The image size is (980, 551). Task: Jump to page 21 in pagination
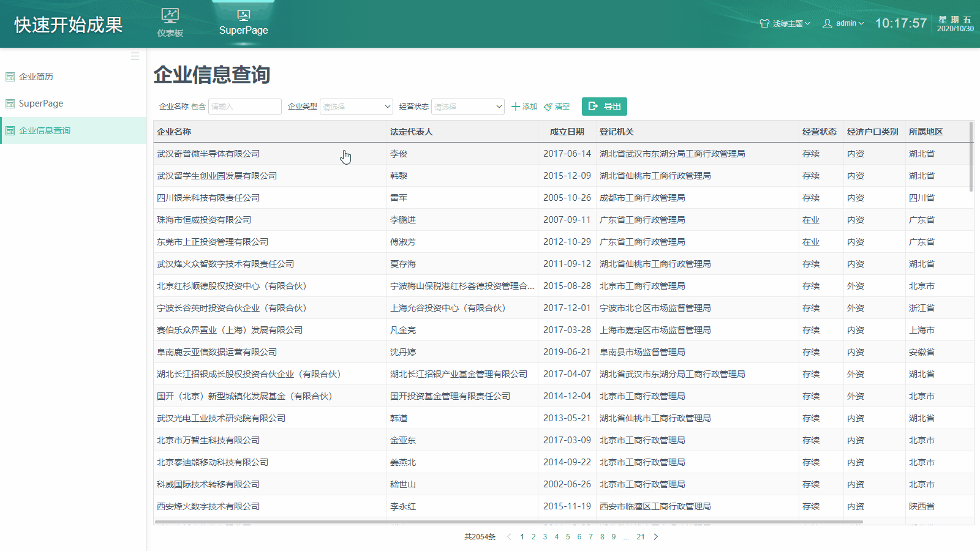pos(641,536)
